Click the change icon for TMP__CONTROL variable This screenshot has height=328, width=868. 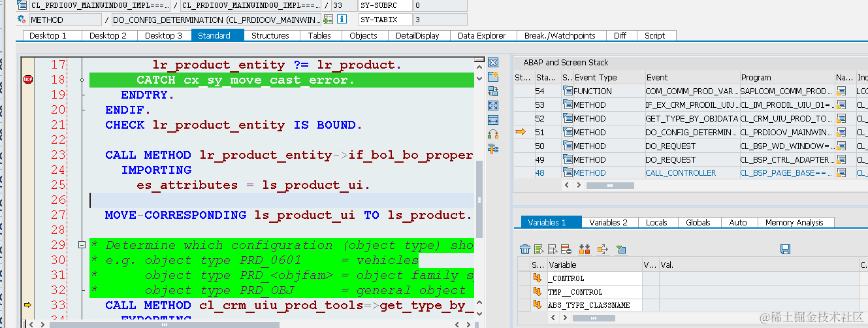pyautogui.click(x=538, y=292)
